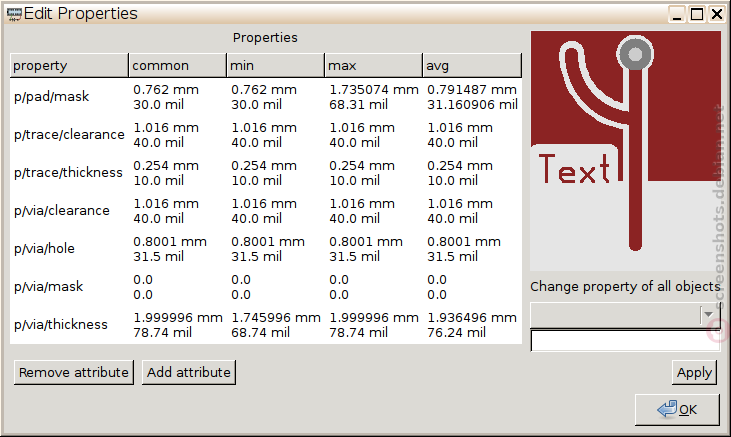This screenshot has width=731, height=437.
Task: Close the Edit Properties window
Action: [717, 14]
